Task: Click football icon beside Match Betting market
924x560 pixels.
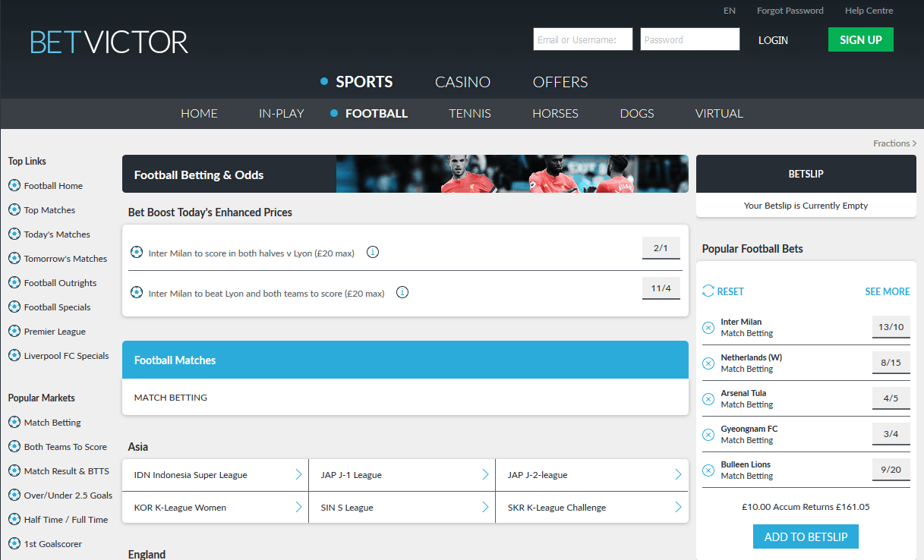Action: [14, 422]
